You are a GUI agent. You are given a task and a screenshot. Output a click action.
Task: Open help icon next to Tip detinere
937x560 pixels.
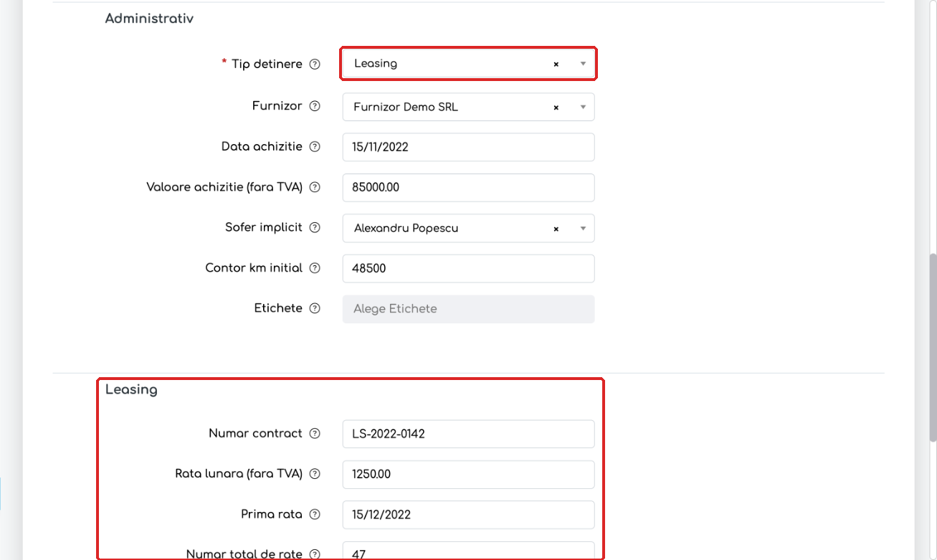pos(315,65)
